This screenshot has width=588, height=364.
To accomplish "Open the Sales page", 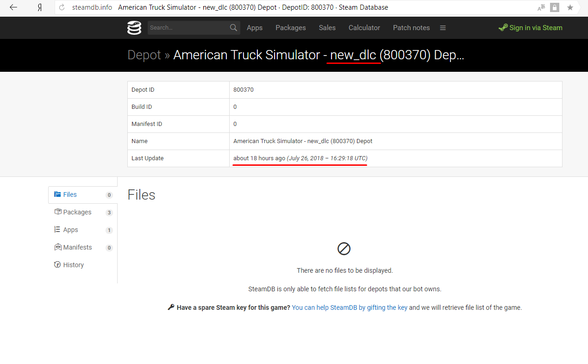I will [327, 28].
